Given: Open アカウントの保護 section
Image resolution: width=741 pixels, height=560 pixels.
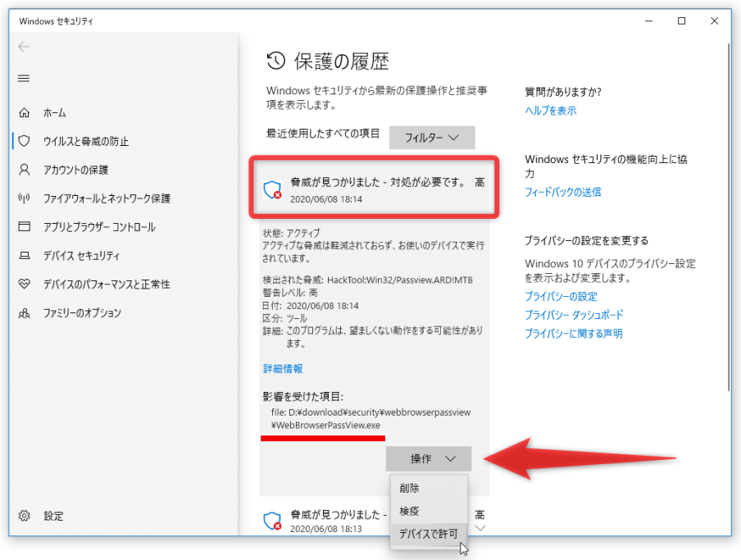Looking at the screenshot, I should pos(75,170).
